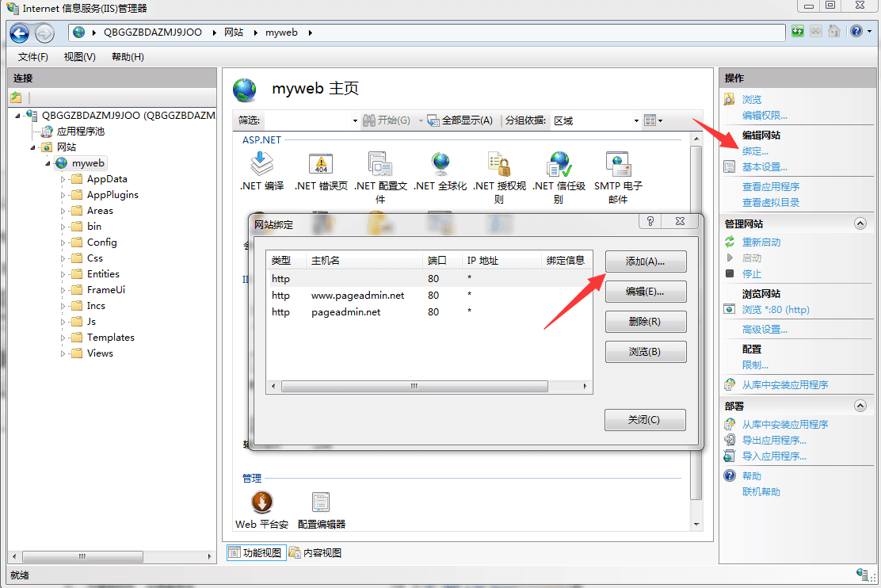This screenshot has height=588, width=881.
Task: Open the .NET 配置文件 feature icon
Action: pos(379,165)
